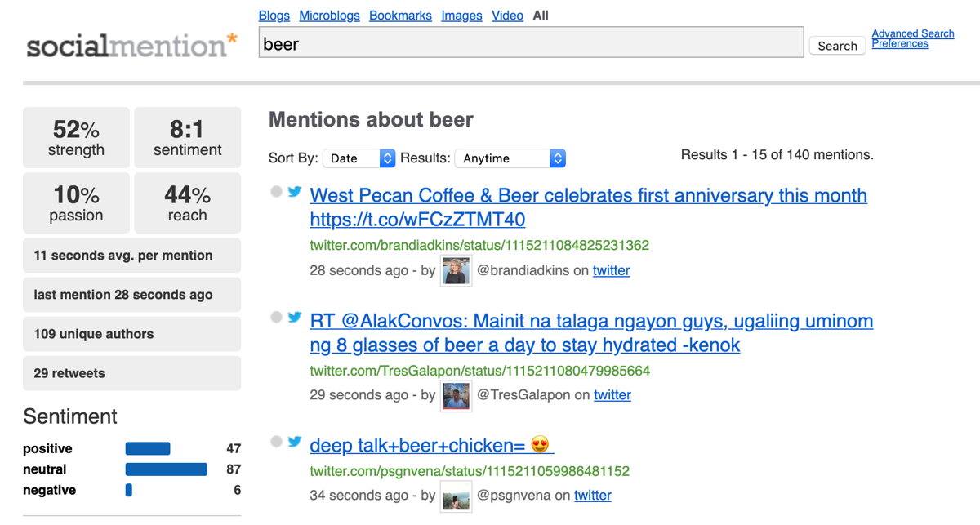Screen dimensions: 980x525
Task: Select the All search tab
Action: pos(541,16)
